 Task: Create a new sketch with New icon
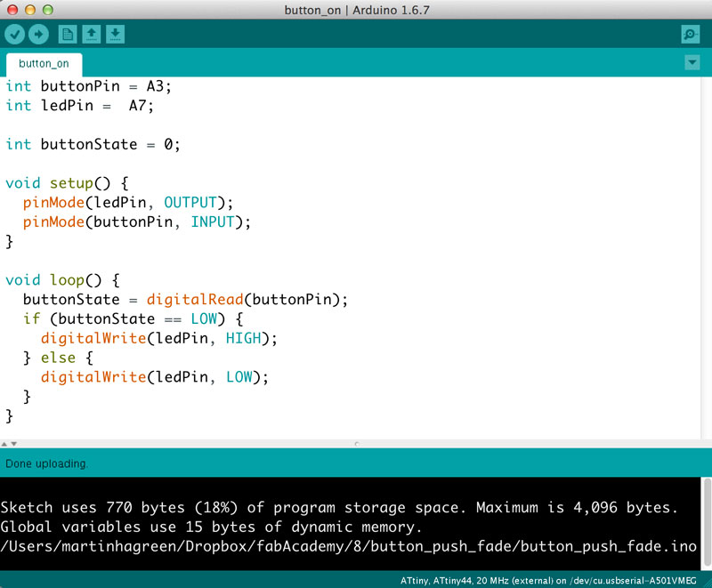tap(68, 35)
